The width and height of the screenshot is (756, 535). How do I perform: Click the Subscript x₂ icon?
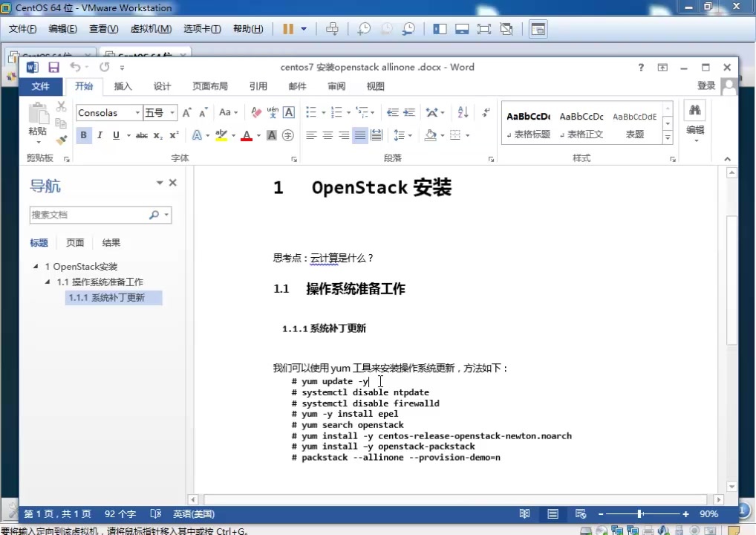(157, 135)
